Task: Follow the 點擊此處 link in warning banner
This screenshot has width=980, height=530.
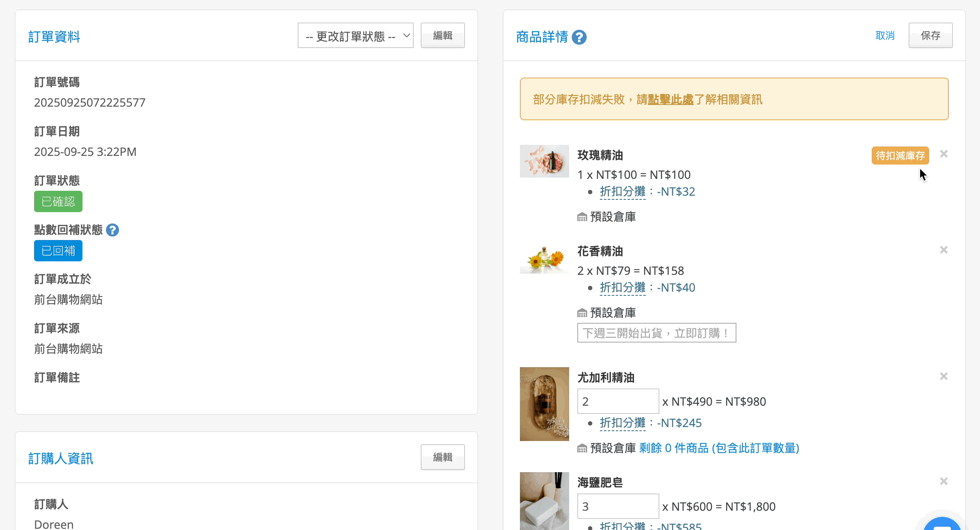Action: [671, 99]
